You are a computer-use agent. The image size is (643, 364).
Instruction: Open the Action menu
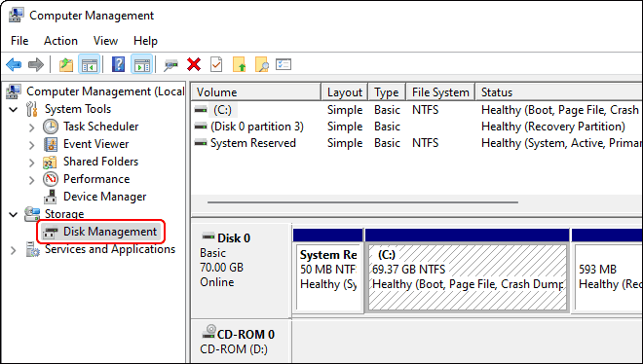[x=60, y=41]
